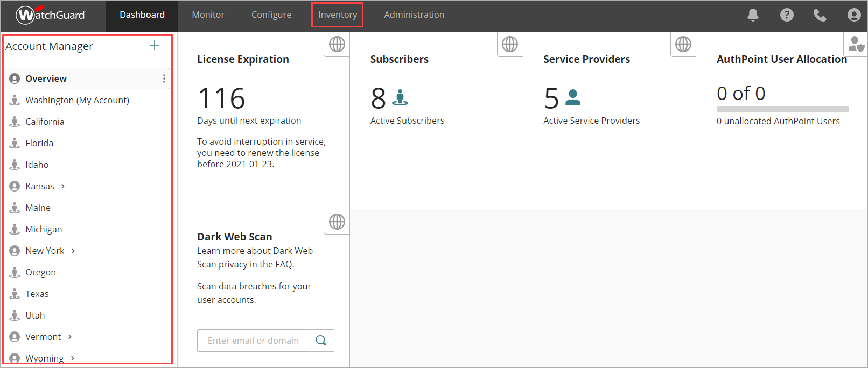Image resolution: width=868 pixels, height=368 pixels.
Task: Click globe icon on License Expiration widget
Action: 337,44
